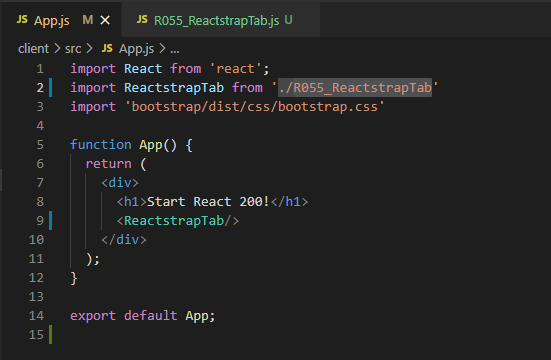This screenshot has width=551, height=360.
Task: Click 'export default App;' on line 14
Action: (x=142, y=316)
